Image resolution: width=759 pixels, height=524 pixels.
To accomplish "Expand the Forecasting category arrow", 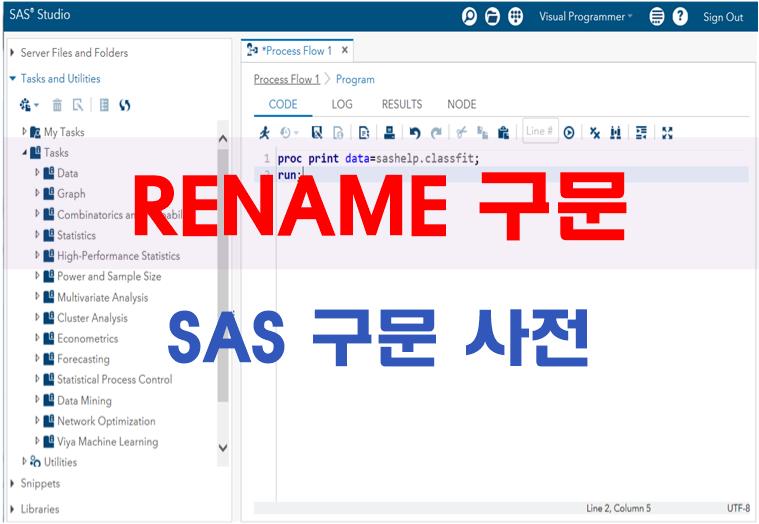I will click(x=37, y=359).
